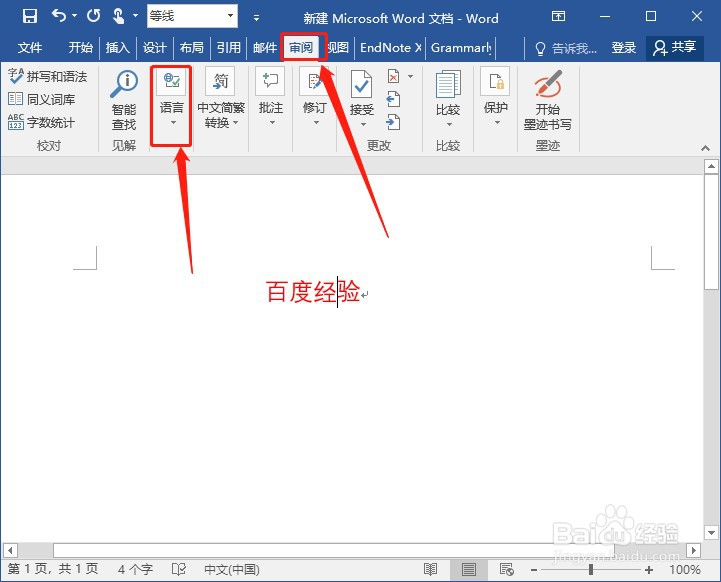Screen dimensions: 721x582
Task: Click the previous change icon
Action: point(393,99)
